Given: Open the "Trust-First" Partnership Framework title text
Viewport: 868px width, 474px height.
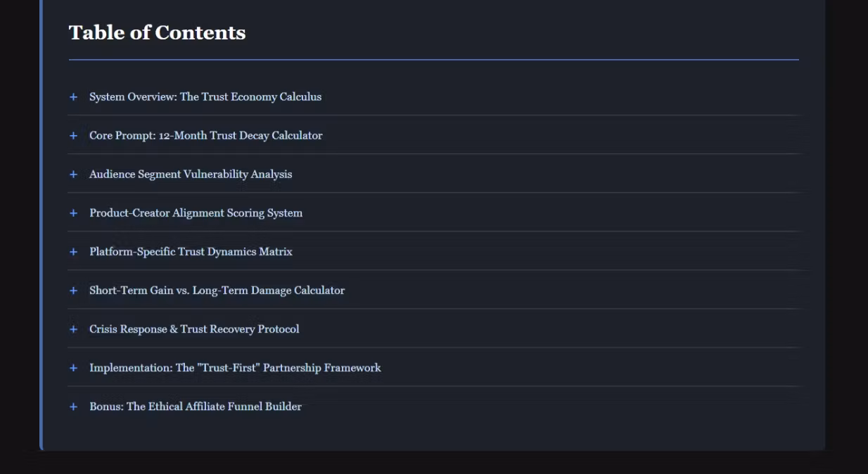Looking at the screenshot, I should (x=235, y=368).
